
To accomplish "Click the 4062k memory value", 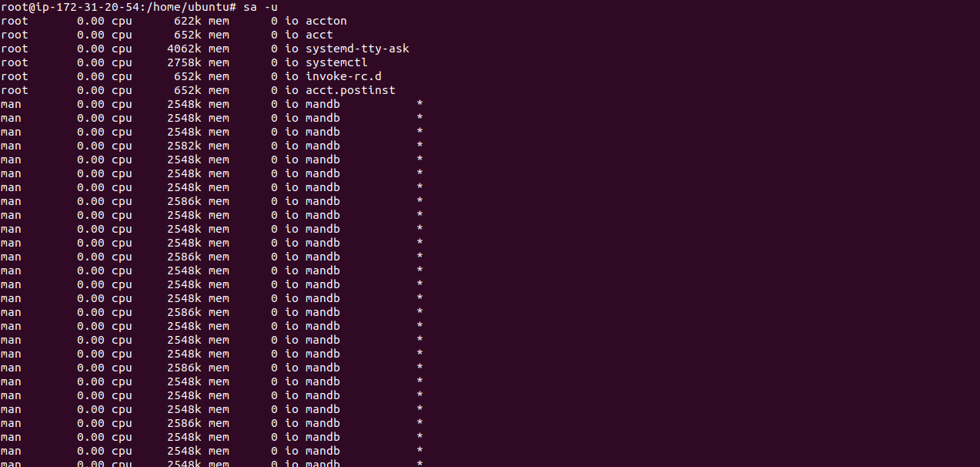I will (184, 49).
